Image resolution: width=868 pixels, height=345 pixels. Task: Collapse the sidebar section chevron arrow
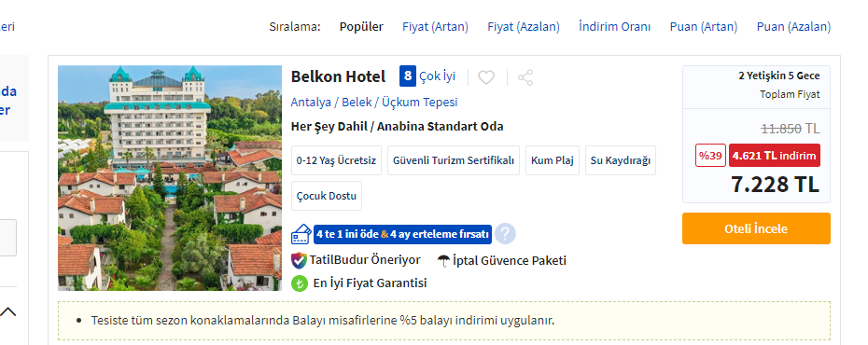7,311
